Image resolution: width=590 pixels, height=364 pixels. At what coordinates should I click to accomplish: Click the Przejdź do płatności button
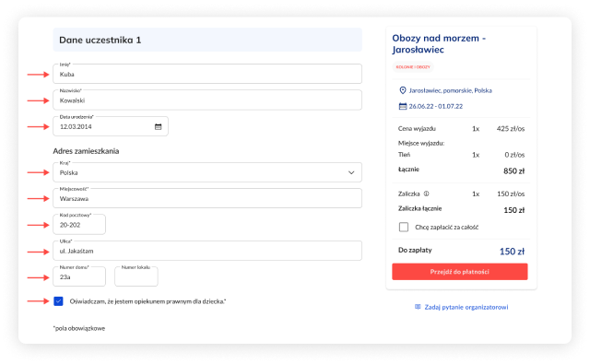pyautogui.click(x=460, y=272)
